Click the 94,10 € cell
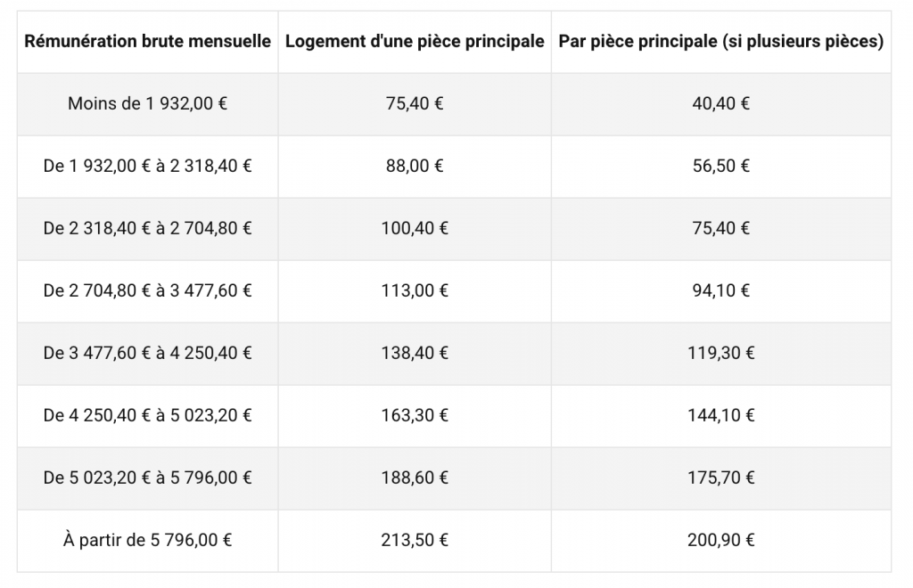 click(720, 290)
